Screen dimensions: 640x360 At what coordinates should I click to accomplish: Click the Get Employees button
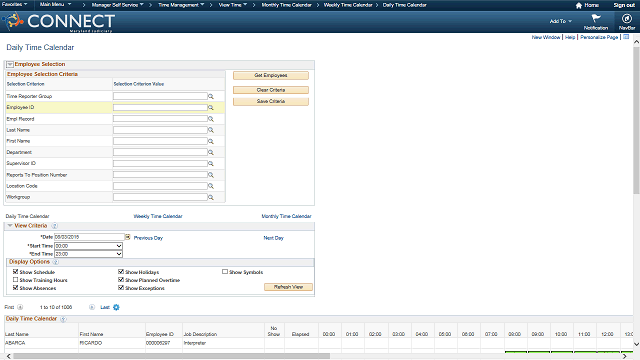pos(271,76)
